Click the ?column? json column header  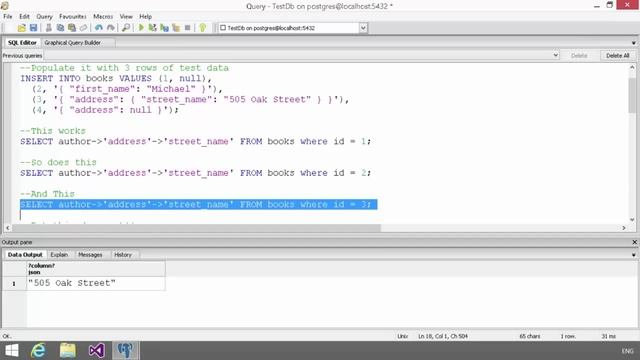point(96,269)
